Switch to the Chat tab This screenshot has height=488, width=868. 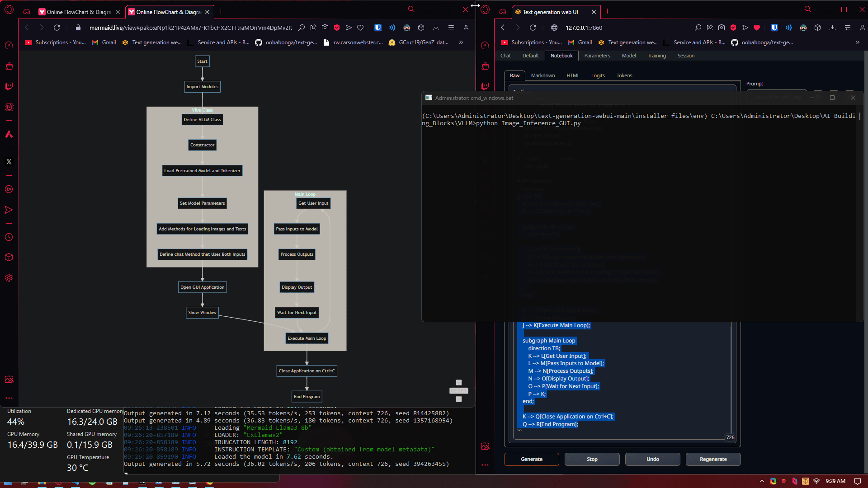click(505, 56)
